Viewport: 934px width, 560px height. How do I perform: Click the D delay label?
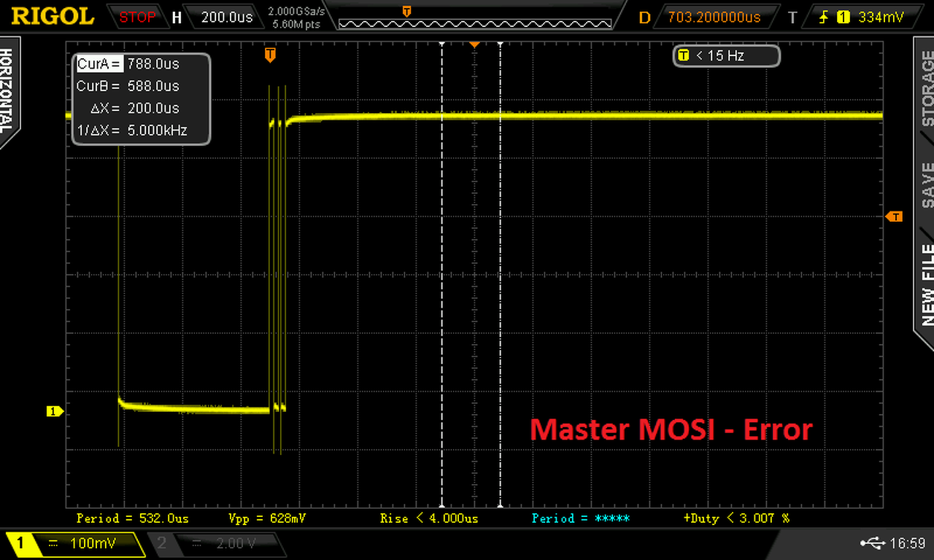coord(644,17)
